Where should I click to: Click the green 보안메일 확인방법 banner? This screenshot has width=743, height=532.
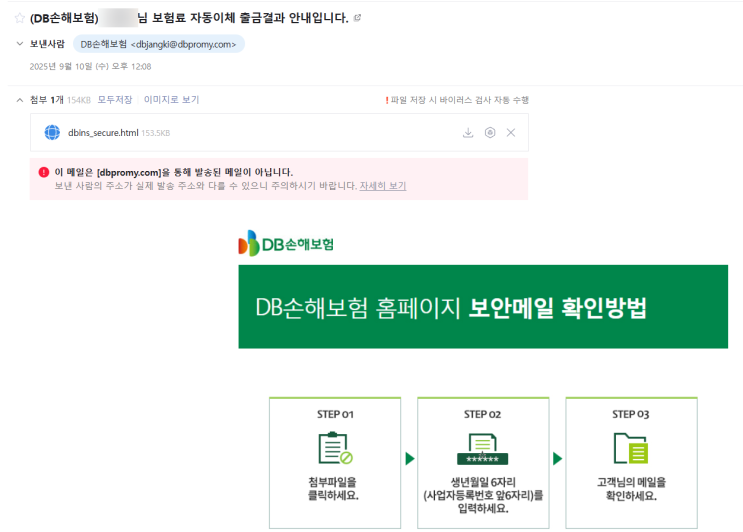pos(483,307)
